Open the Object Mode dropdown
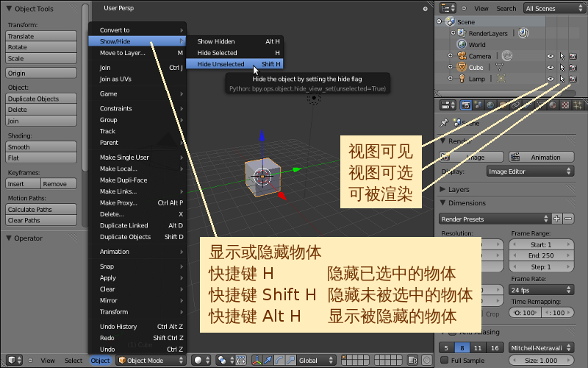The width and height of the screenshot is (588, 368). [x=151, y=360]
